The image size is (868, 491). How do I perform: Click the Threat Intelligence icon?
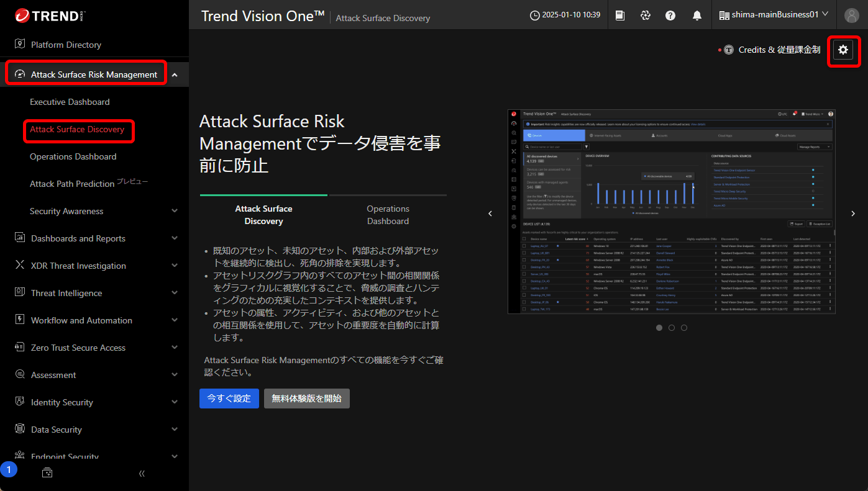(x=19, y=292)
